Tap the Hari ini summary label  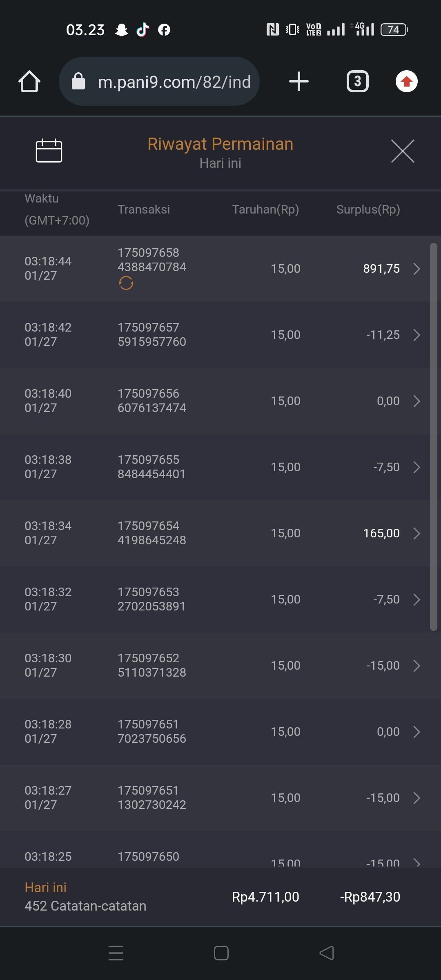pyautogui.click(x=45, y=887)
